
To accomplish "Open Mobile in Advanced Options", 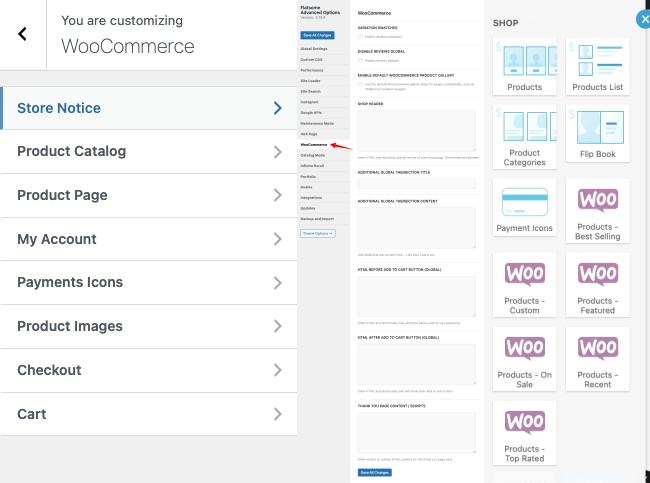I will pyautogui.click(x=324, y=187).
